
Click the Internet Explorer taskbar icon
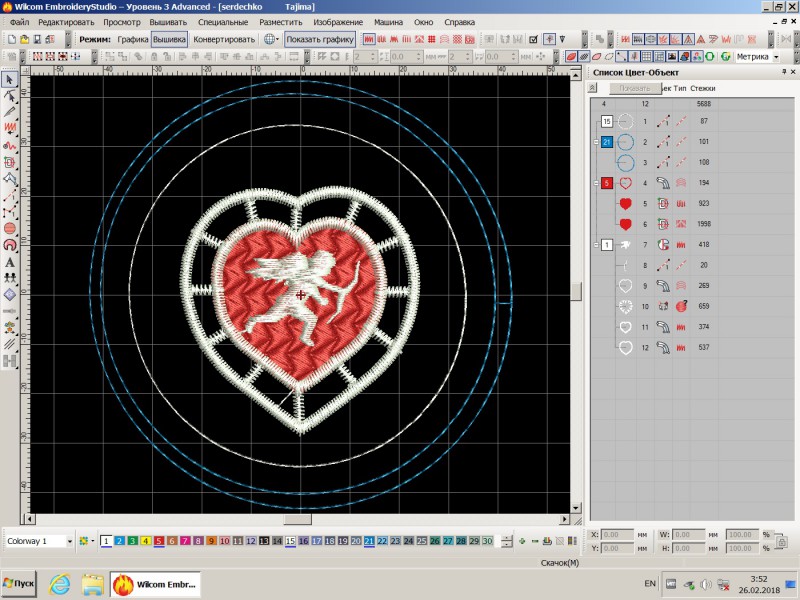59,585
